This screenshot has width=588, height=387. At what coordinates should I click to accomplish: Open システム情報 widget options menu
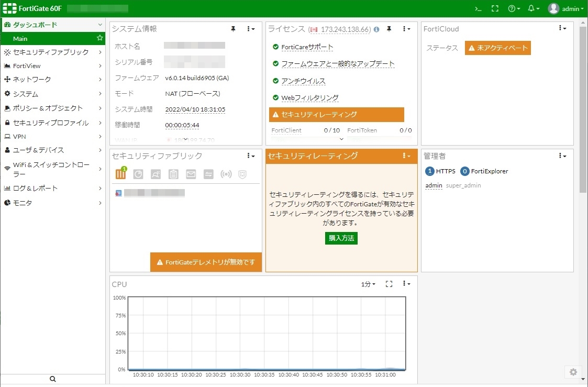(251, 29)
